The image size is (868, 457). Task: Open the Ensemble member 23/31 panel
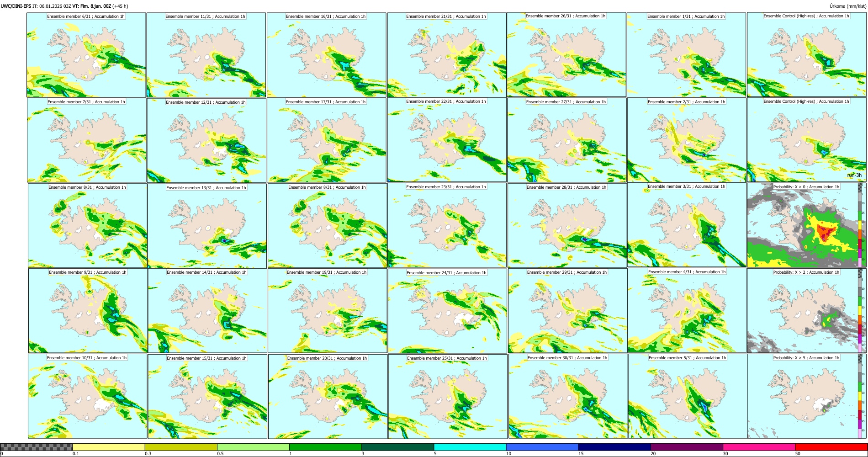point(447,225)
